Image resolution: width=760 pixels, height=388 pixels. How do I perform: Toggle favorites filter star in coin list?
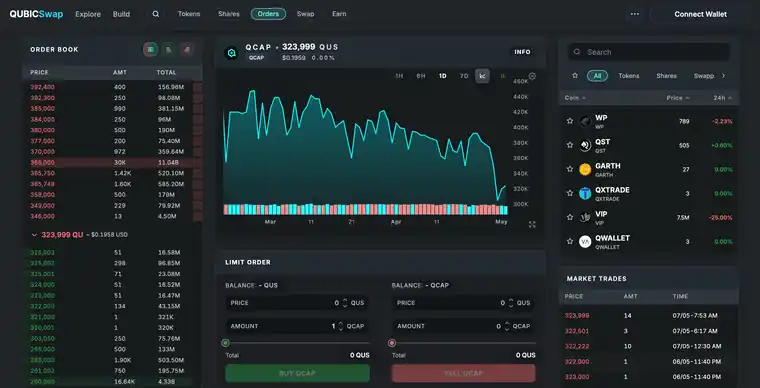click(575, 76)
